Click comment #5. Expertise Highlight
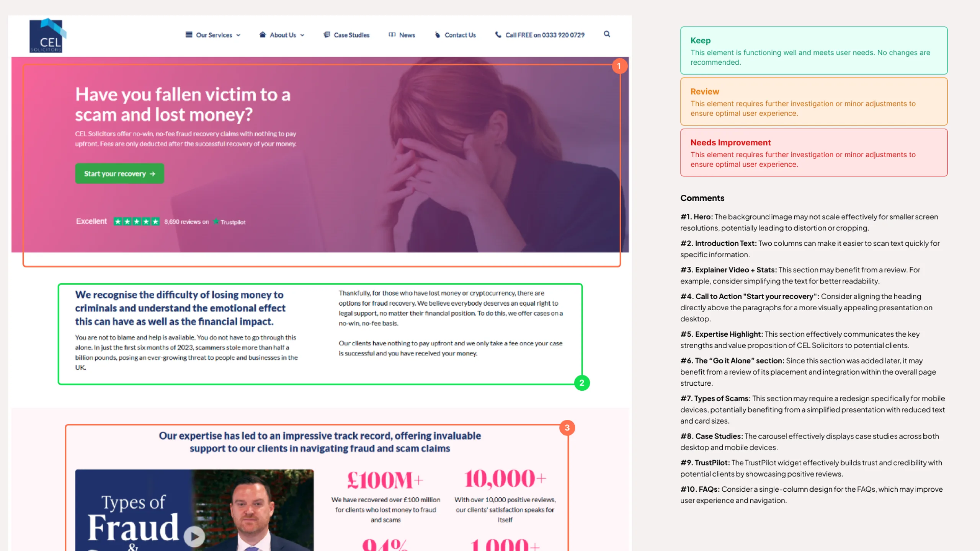This screenshot has height=551, width=980. coord(800,340)
